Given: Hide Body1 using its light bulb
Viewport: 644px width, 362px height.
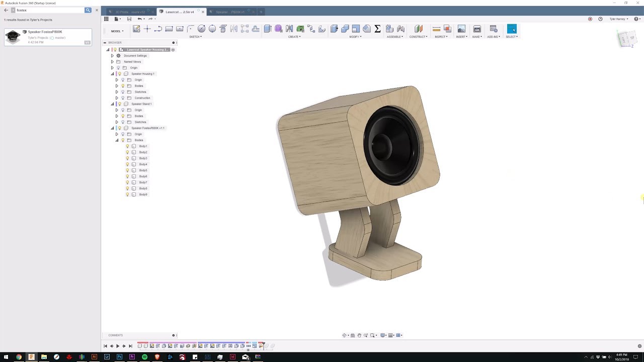Looking at the screenshot, I should coord(127,146).
